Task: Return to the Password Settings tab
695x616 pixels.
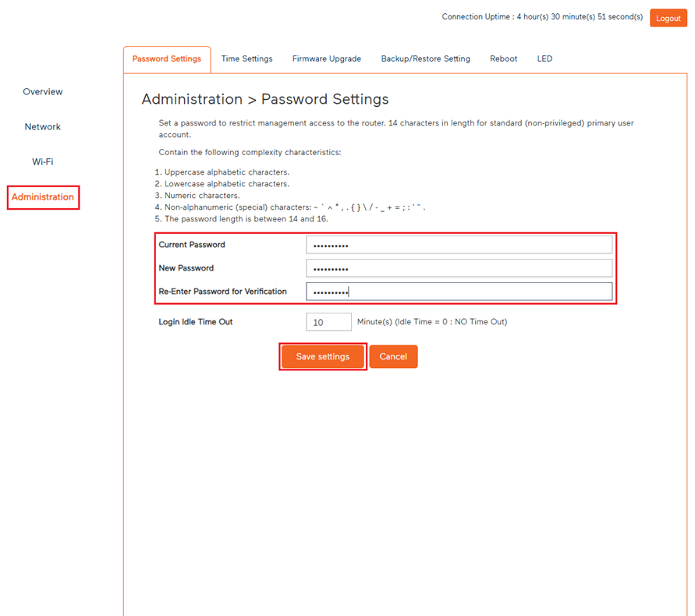Action: coord(167,58)
